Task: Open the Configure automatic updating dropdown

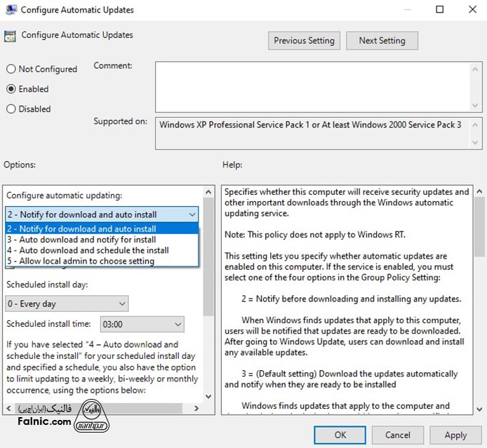Action: [102, 215]
